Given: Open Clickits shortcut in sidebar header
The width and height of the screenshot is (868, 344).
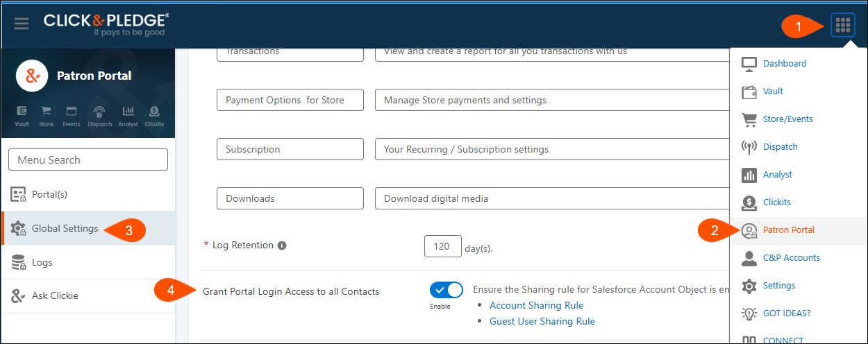Looking at the screenshot, I should pyautogui.click(x=155, y=117).
